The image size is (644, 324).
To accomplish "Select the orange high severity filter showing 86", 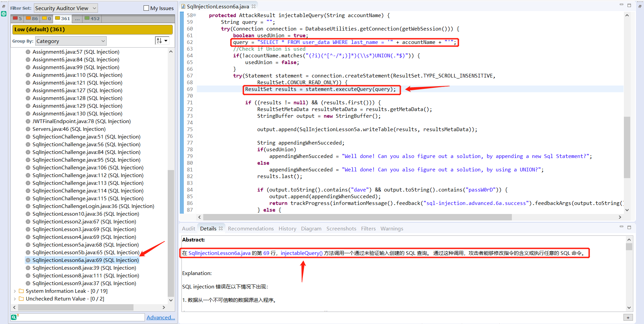I will (x=32, y=18).
